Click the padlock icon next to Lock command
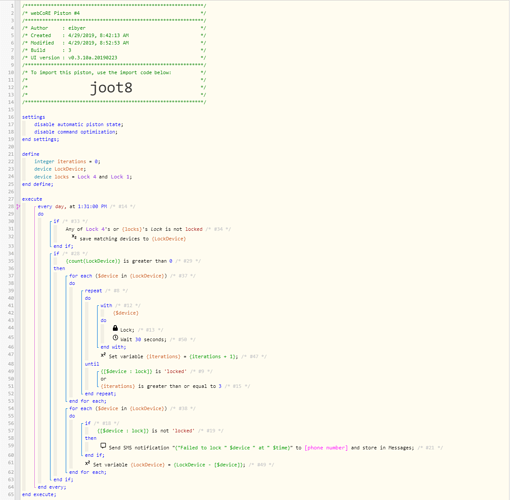This screenshot has height=500, width=513. [x=115, y=328]
